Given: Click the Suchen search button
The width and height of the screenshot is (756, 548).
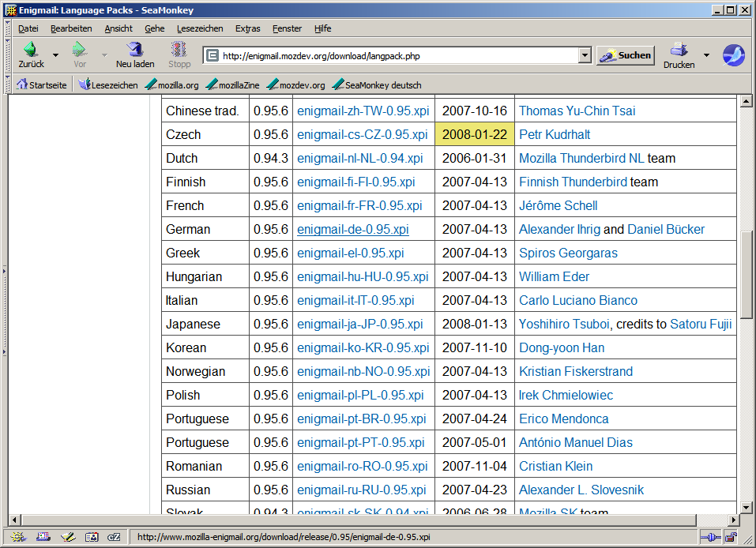Looking at the screenshot, I should (626, 55).
